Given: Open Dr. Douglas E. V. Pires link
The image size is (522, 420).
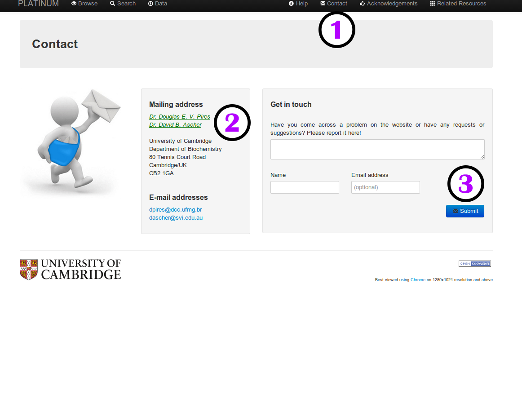Looking at the screenshot, I should coord(180,117).
